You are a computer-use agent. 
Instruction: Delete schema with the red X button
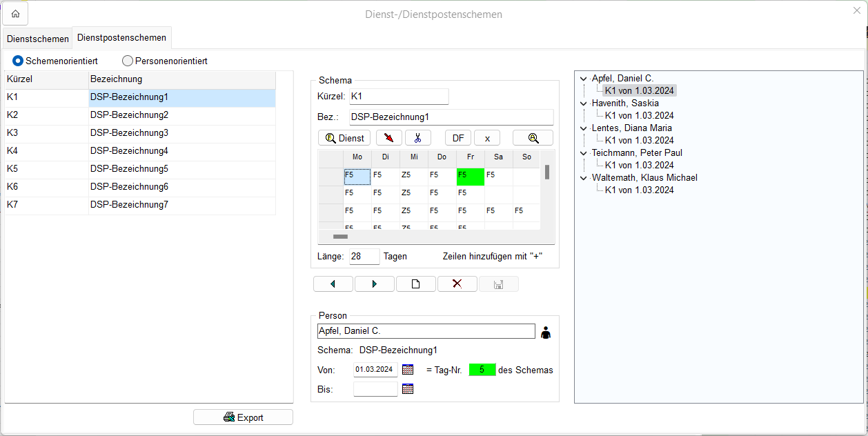(457, 284)
